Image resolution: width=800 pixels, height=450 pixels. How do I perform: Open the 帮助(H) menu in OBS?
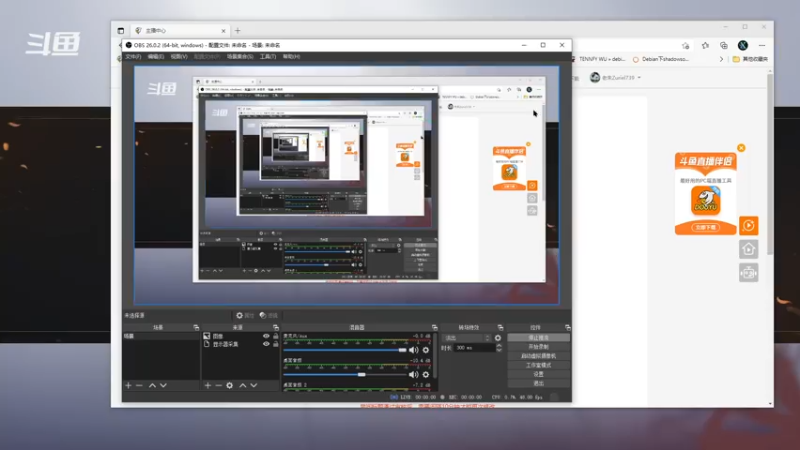pos(291,57)
